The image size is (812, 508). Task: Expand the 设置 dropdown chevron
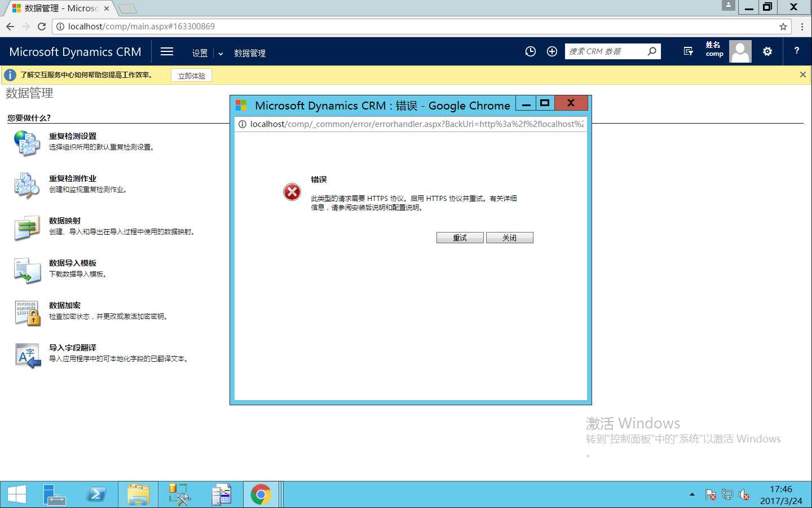pos(220,54)
